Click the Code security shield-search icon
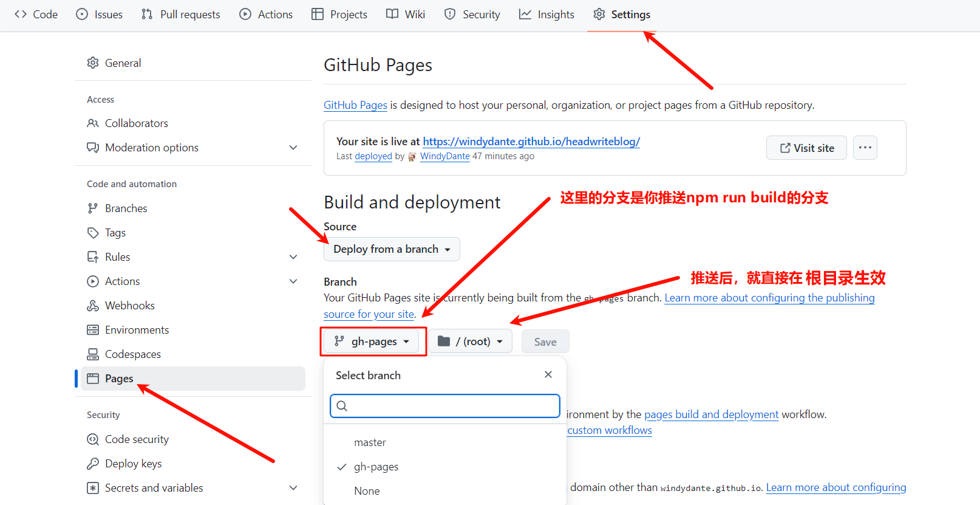The image size is (980, 505). (93, 439)
